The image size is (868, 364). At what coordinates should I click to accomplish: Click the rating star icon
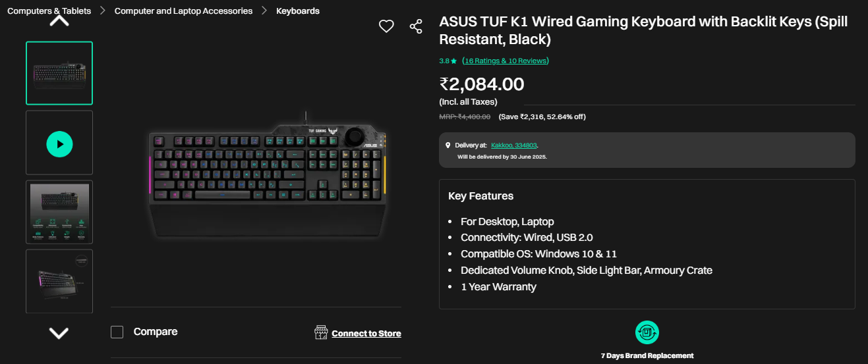pyautogui.click(x=453, y=61)
